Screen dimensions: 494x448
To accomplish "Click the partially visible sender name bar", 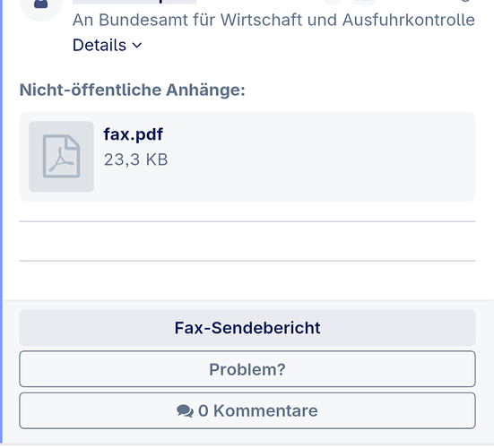I will click(134, 2).
